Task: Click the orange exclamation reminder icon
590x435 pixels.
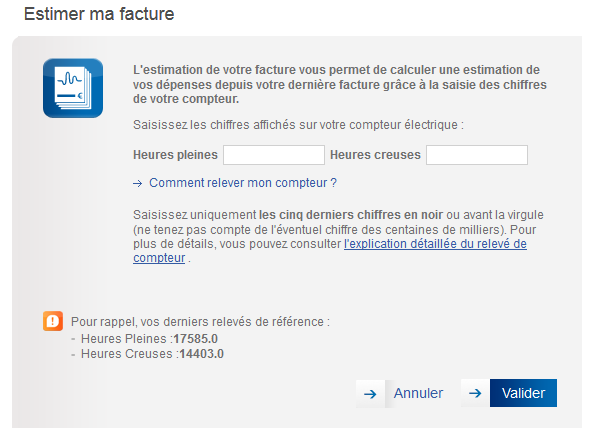Action: 53,321
